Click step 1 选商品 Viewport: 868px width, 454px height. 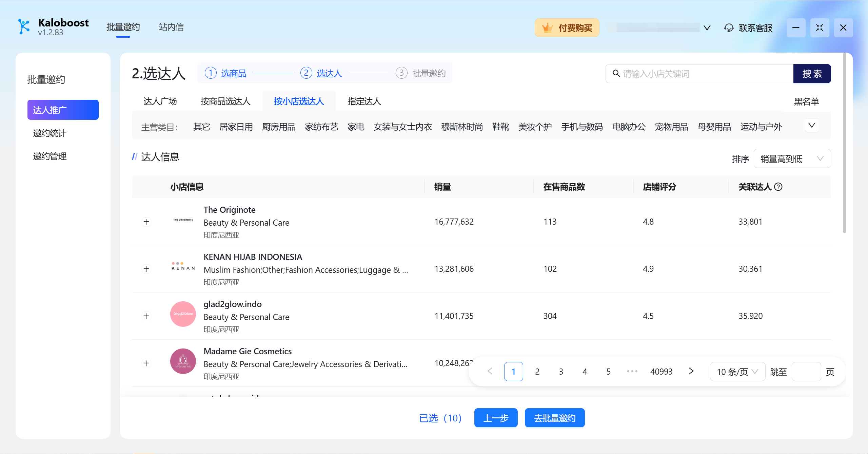point(225,73)
